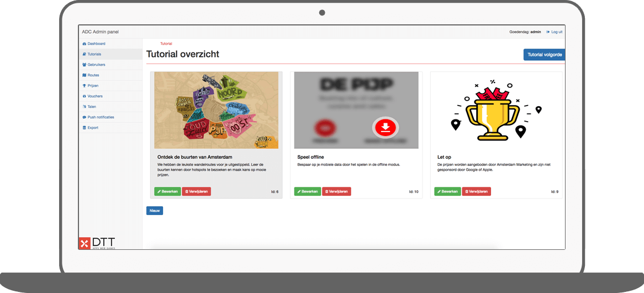Open the Export section

[x=110, y=128]
